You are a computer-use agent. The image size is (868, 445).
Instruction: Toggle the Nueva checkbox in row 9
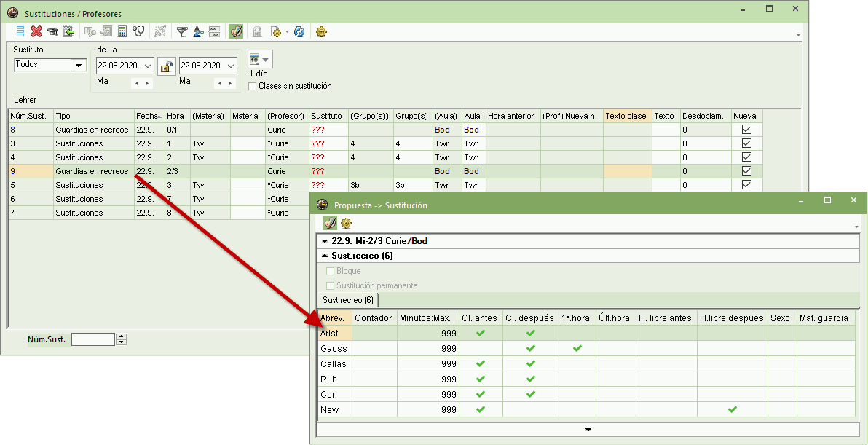pyautogui.click(x=747, y=171)
